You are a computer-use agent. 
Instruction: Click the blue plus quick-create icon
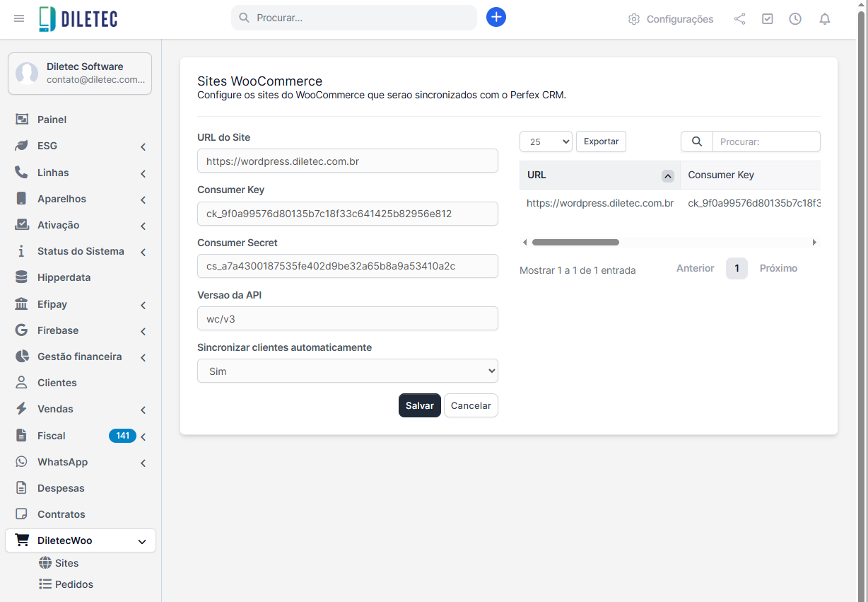pos(496,18)
